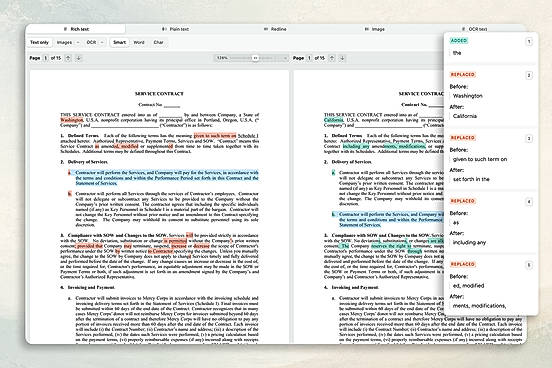552x368 pixels.
Task: Click the OCR text tab icon
Action: (464, 29)
